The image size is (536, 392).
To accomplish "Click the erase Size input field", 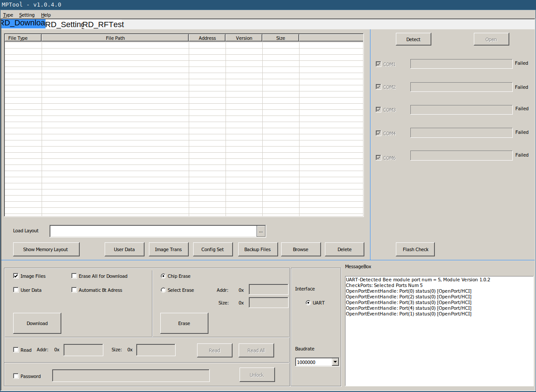I will click(x=268, y=303).
